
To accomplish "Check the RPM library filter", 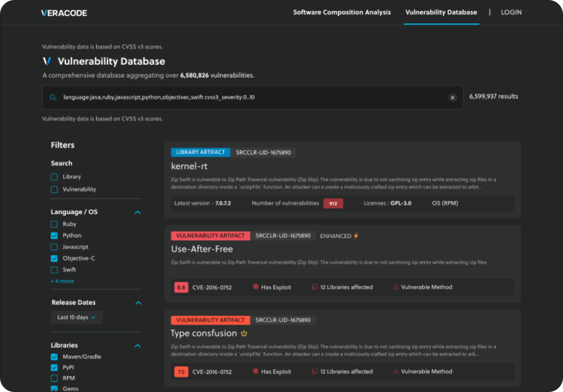I will point(54,378).
